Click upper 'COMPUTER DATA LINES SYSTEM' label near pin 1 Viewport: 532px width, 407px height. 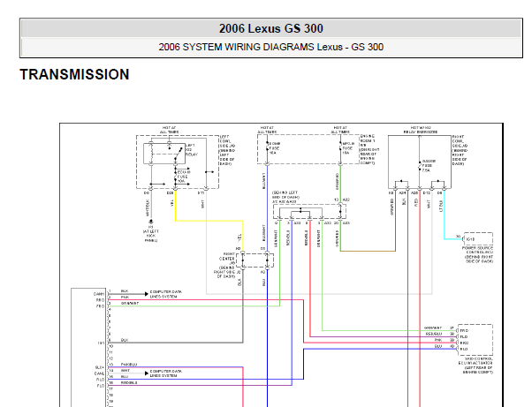166,294
